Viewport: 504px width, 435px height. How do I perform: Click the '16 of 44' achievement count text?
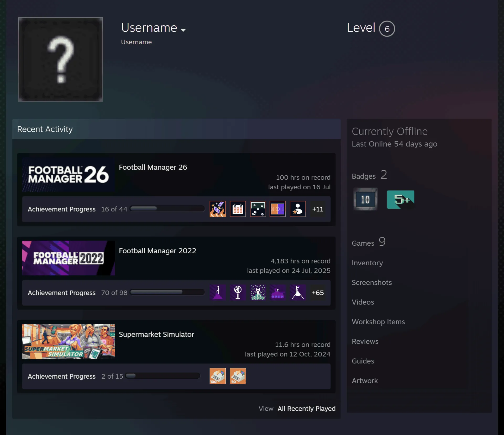(x=114, y=209)
